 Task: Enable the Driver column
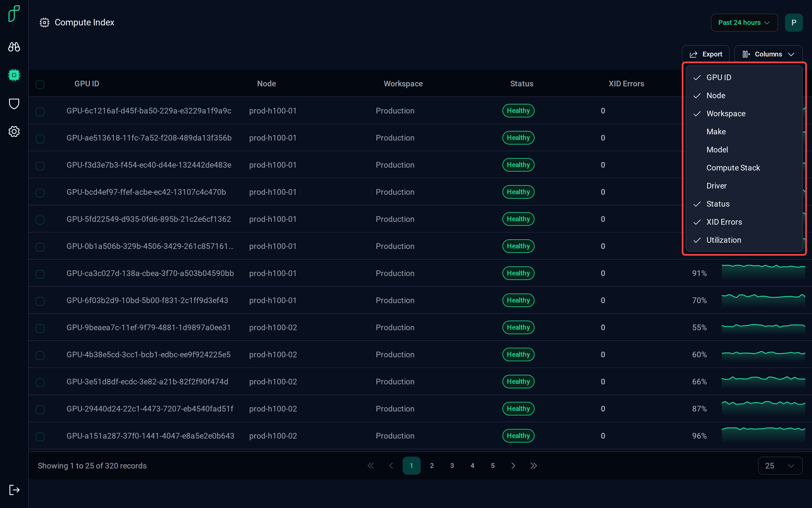click(x=744, y=186)
